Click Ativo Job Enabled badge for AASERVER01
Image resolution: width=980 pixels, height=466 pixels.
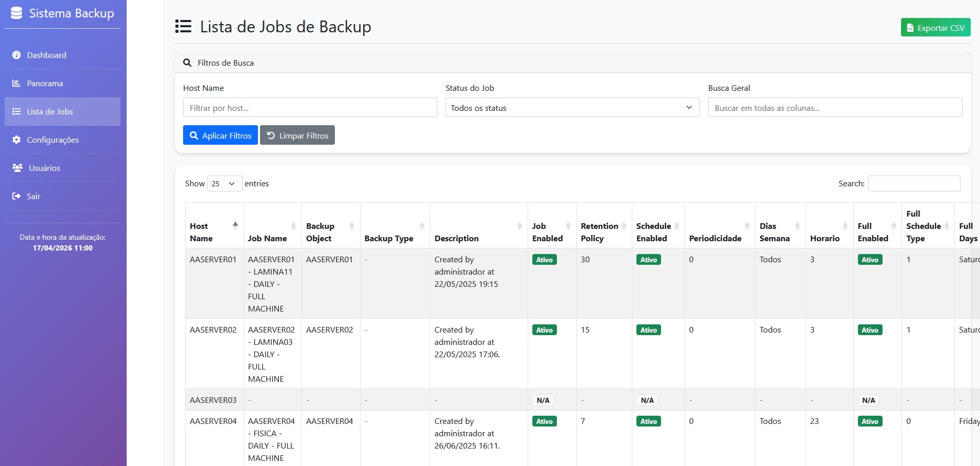tap(544, 260)
